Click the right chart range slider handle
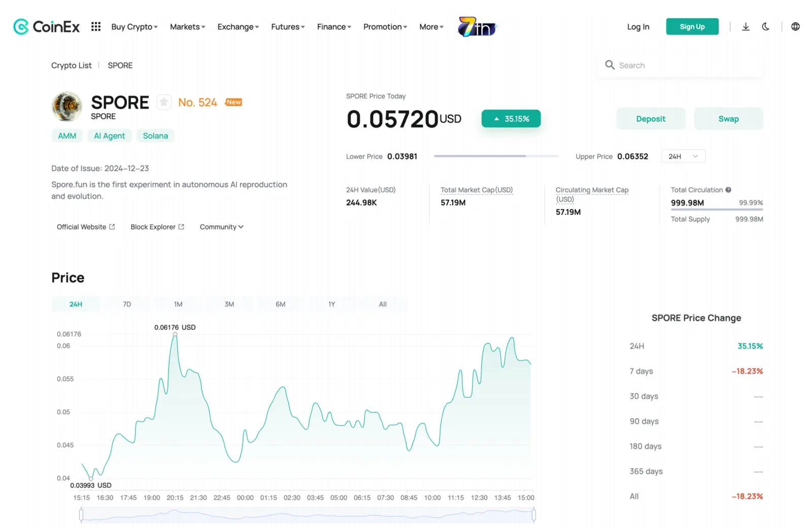The height and width of the screenshot is (529, 812). (x=533, y=515)
